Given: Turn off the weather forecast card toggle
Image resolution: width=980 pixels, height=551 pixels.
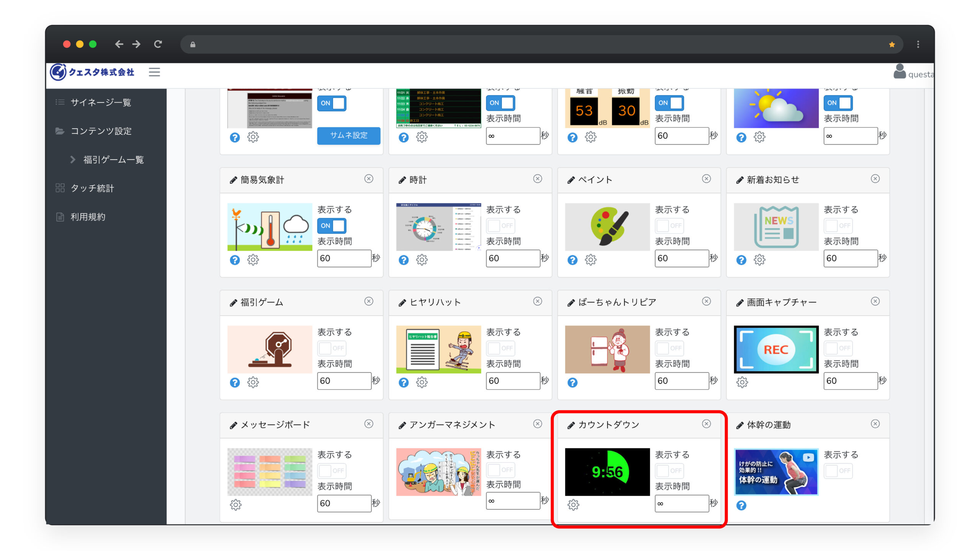Looking at the screenshot, I should (x=838, y=103).
